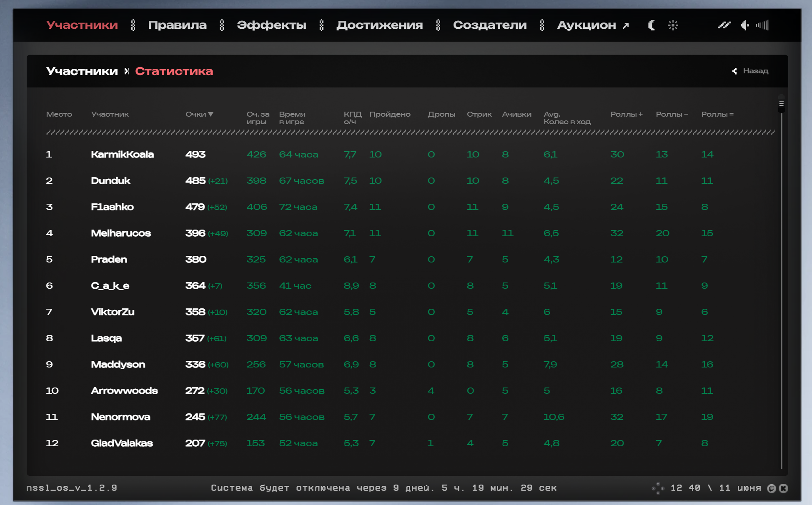Screen dimensions: 812x505
Task: Open participant Arrowwoods
Action: click(x=125, y=391)
